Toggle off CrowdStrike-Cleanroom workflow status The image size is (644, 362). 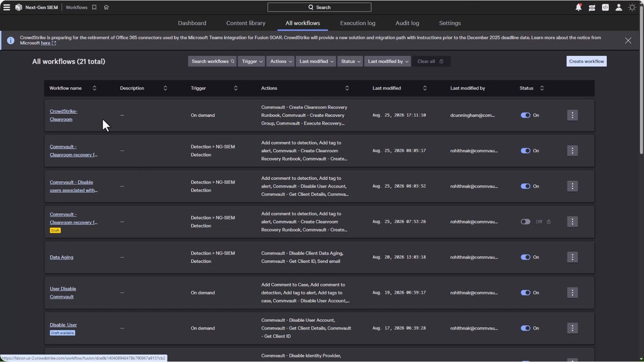[525, 115]
